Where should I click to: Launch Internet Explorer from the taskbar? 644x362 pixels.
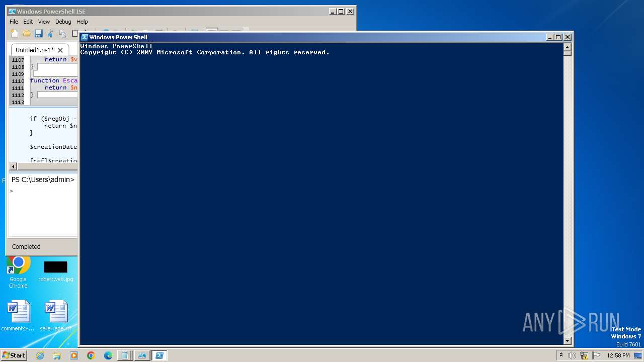pyautogui.click(x=40, y=355)
